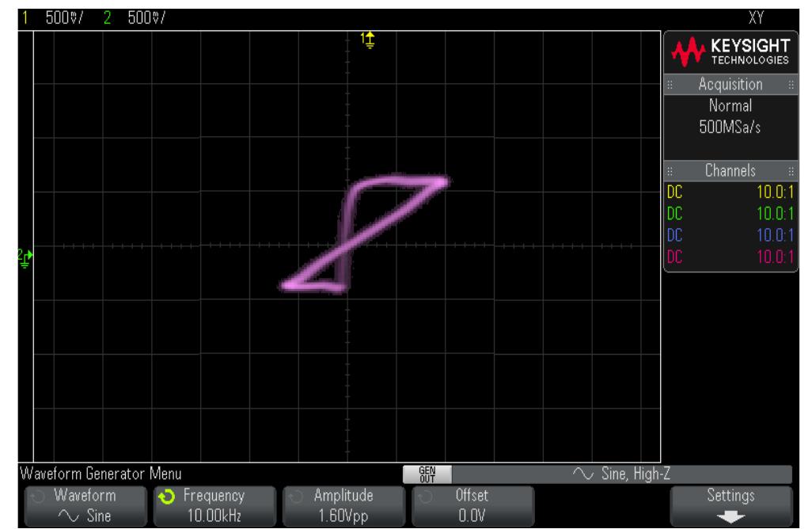This screenshot has width=812, height=529.
Task: Click the channel 2 ground marker at left
Action: pos(25,257)
